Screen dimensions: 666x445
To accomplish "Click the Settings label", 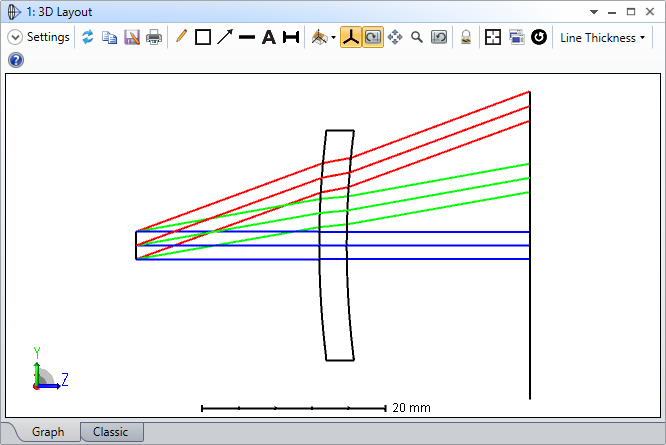I will (48, 37).
